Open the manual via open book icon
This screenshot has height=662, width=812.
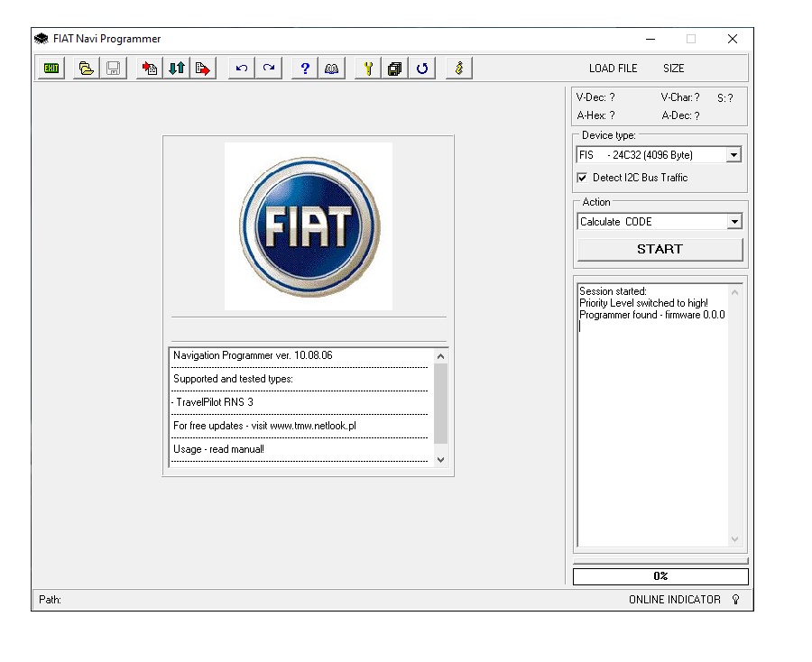(x=331, y=69)
